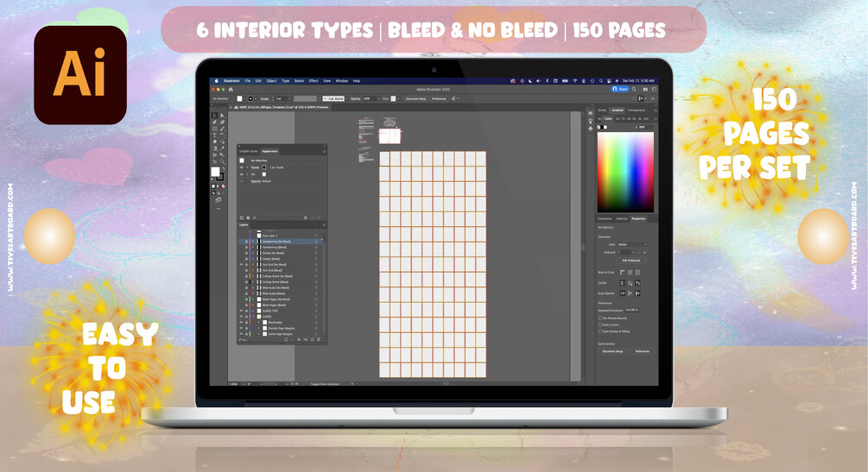Viewport: 868px width, 472px height.
Task: Open the Artboard number dropdown
Action: (x=633, y=252)
